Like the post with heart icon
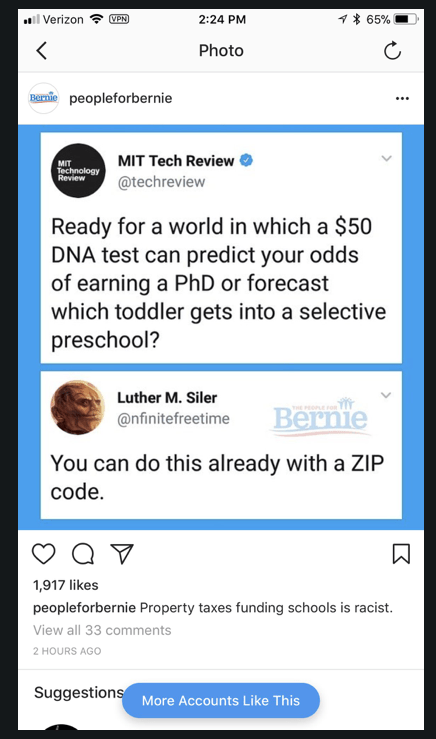The height and width of the screenshot is (739, 436). click(44, 554)
